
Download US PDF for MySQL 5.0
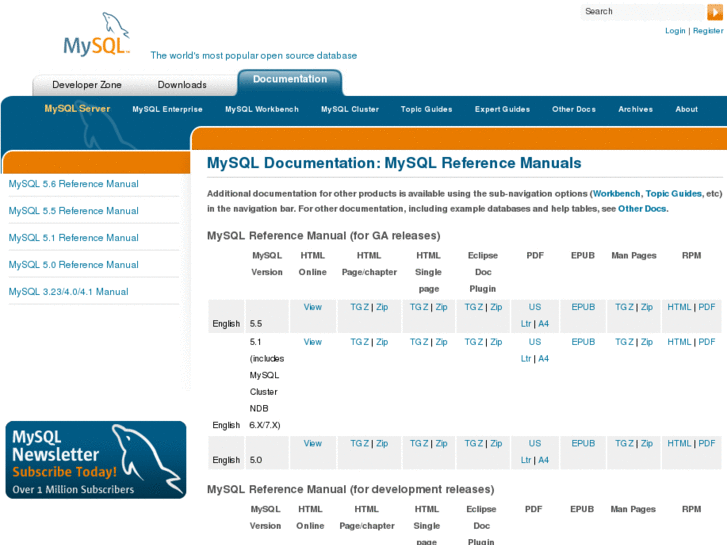[x=535, y=443]
